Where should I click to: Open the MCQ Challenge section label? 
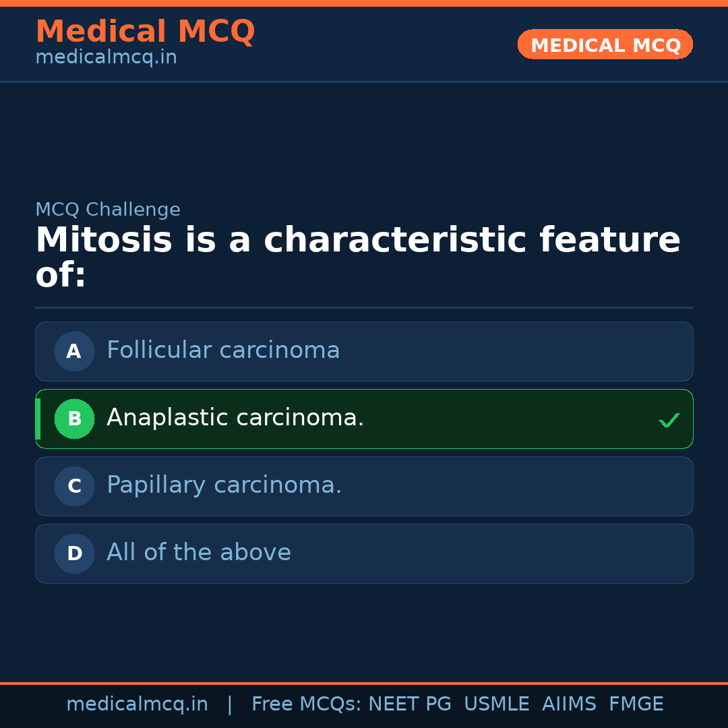(108, 210)
